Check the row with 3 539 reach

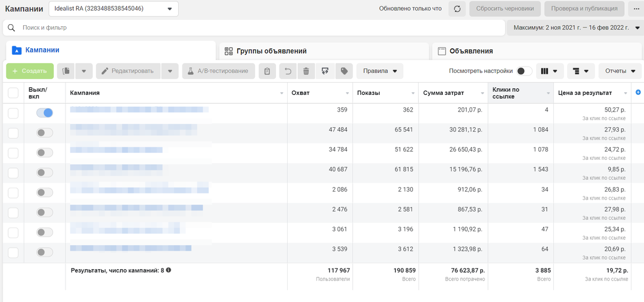[13, 253]
